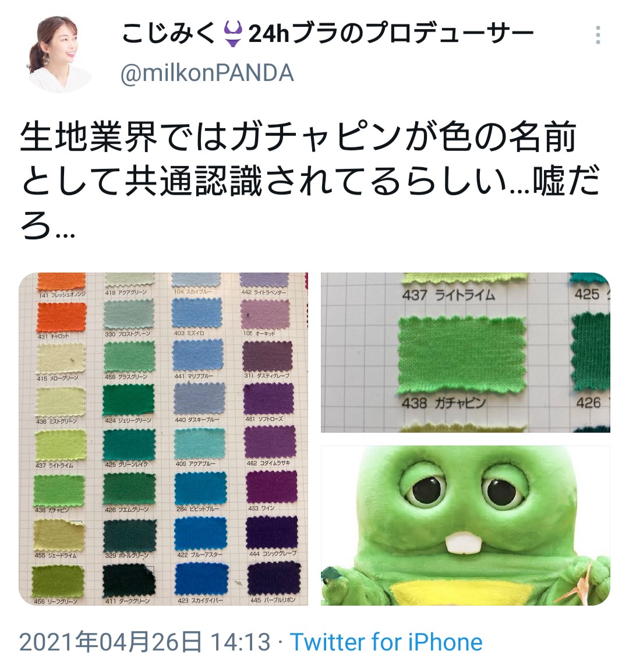Open the three-dot more options menu
The image size is (629, 672).
pyautogui.click(x=598, y=35)
